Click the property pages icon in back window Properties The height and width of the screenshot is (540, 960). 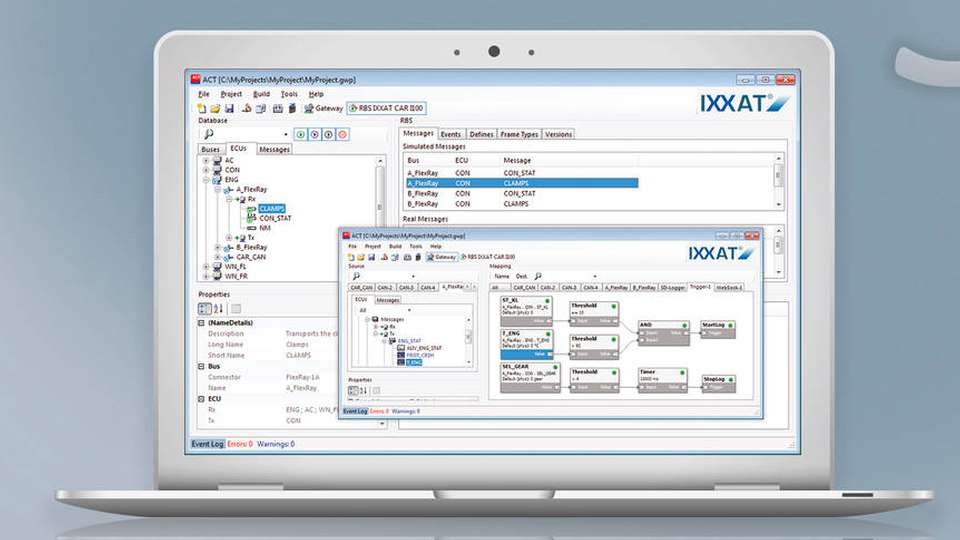click(236, 309)
